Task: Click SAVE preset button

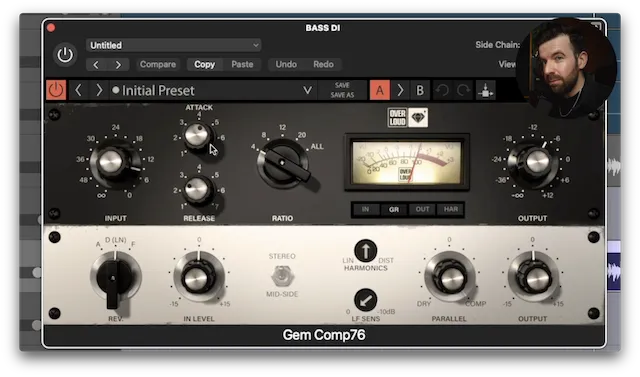Action: click(342, 85)
